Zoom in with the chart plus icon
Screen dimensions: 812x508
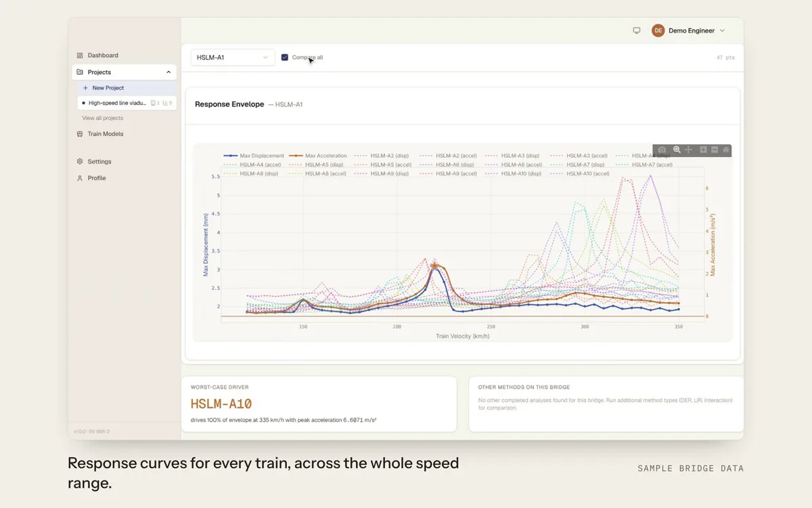[x=703, y=150]
